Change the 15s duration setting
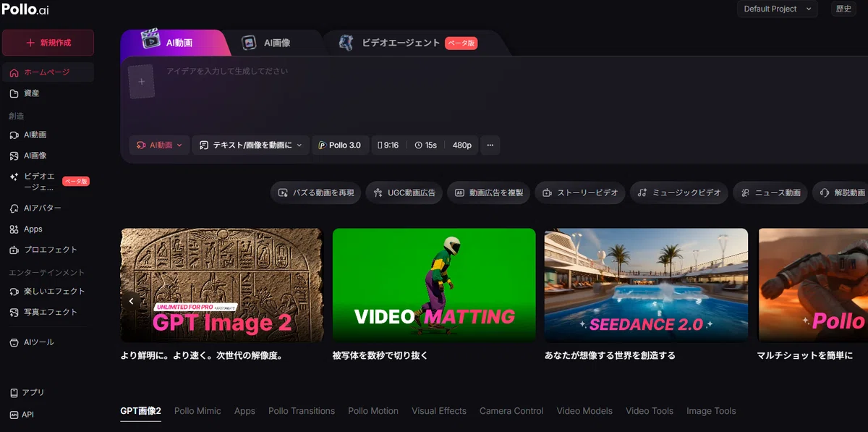The image size is (868, 432). click(x=425, y=145)
